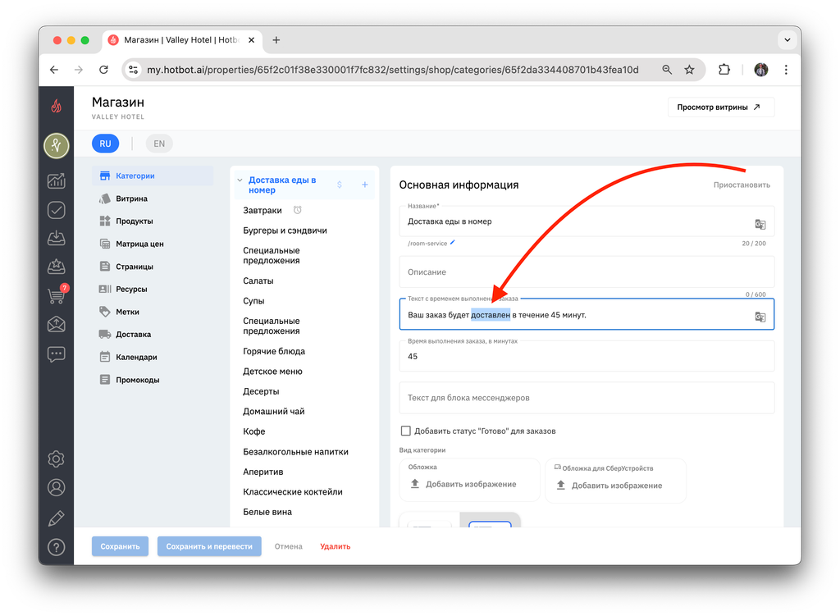
Task: Select Классические коктейли subcategory
Action: [293, 491]
